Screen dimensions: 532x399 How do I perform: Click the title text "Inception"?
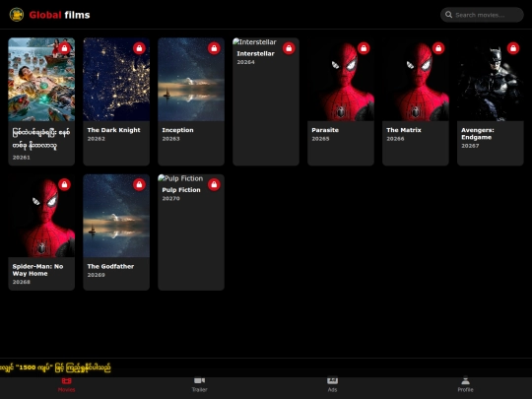pyautogui.click(x=177, y=130)
